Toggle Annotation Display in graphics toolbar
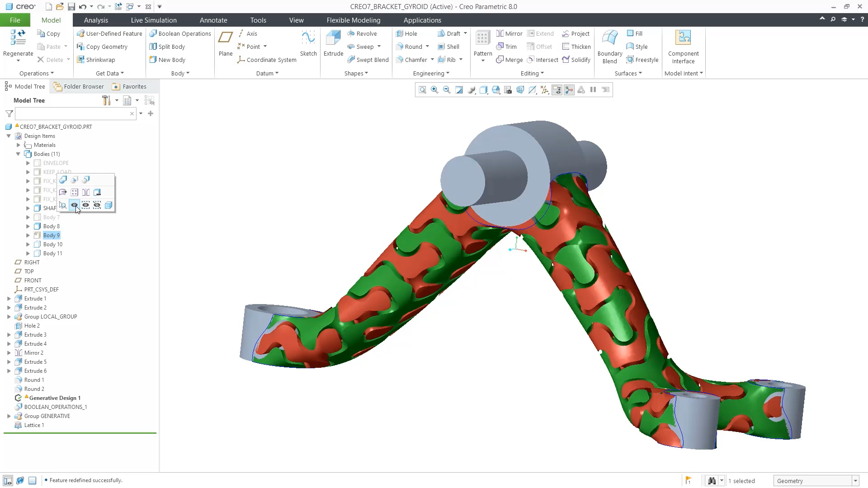Viewport: 868px width, 488px height. pos(557,90)
